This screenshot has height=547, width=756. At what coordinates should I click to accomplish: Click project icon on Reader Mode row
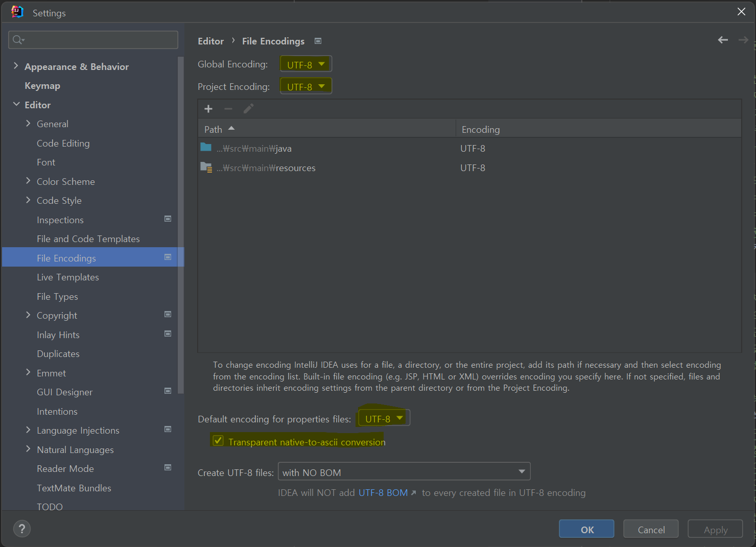(x=168, y=468)
